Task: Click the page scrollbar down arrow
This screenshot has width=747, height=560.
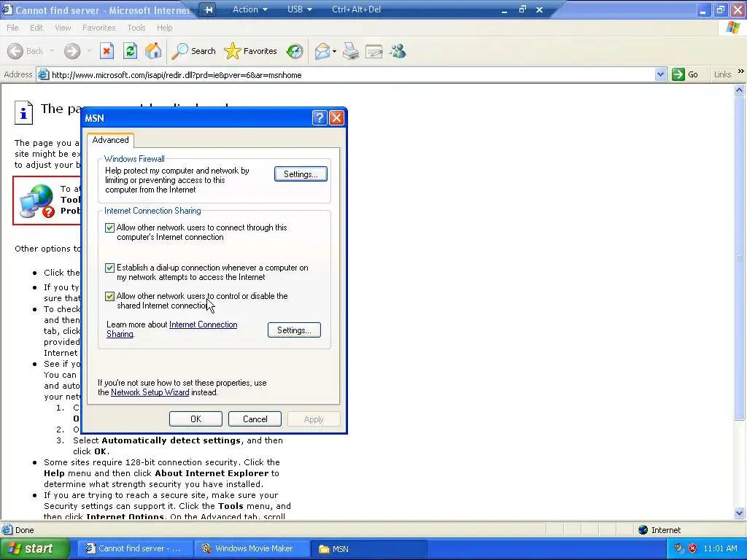Action: 740,513
